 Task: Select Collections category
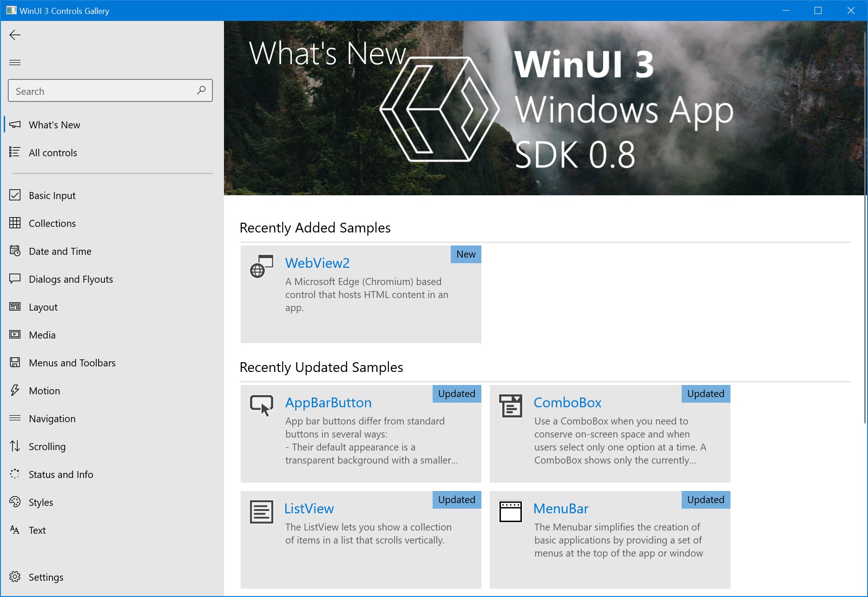pyautogui.click(x=112, y=223)
